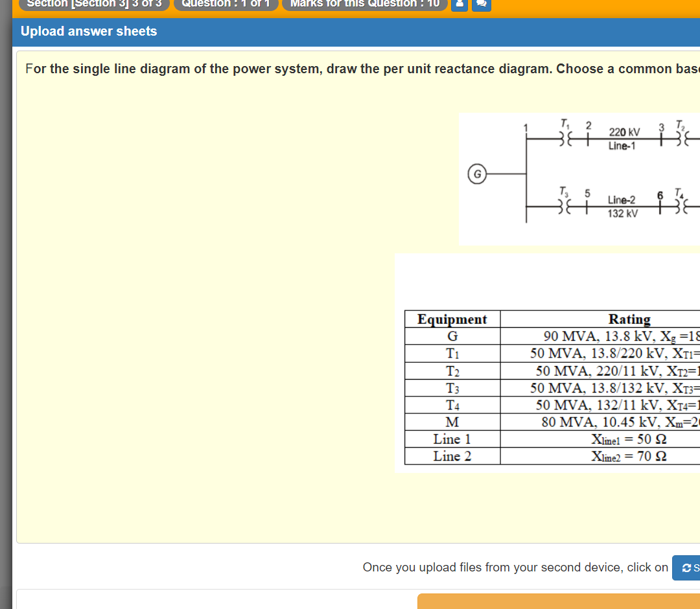Click the orange bar at the bottom
The height and width of the screenshot is (609, 700).
tap(557, 601)
